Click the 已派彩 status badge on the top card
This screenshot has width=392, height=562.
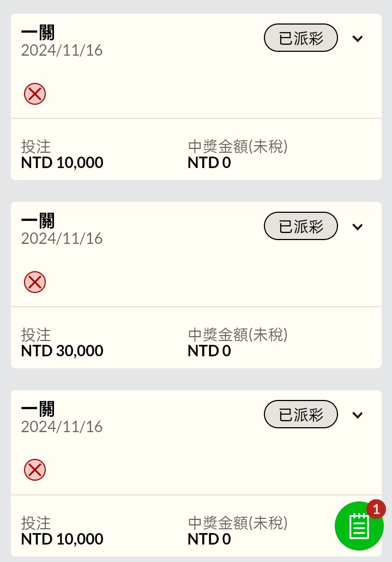point(301,39)
